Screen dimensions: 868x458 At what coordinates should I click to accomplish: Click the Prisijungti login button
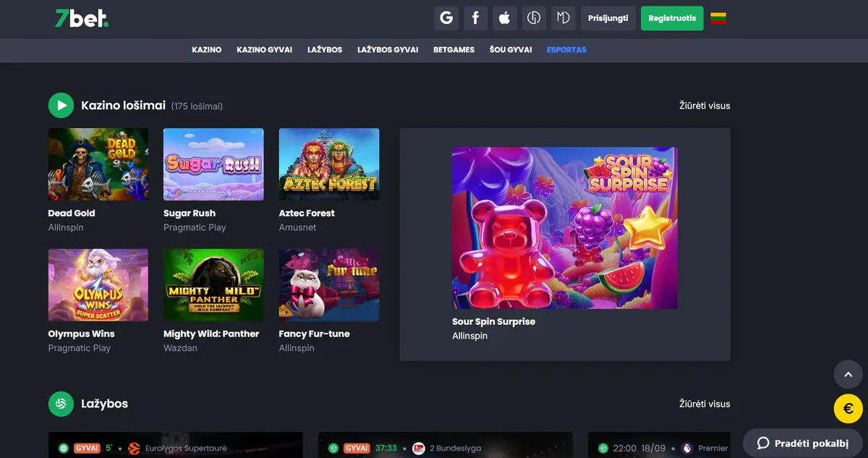point(608,18)
